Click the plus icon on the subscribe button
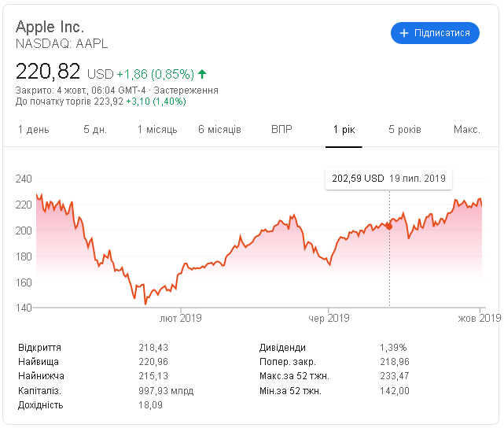Image resolution: width=504 pixels, height=428 pixels. click(x=405, y=33)
